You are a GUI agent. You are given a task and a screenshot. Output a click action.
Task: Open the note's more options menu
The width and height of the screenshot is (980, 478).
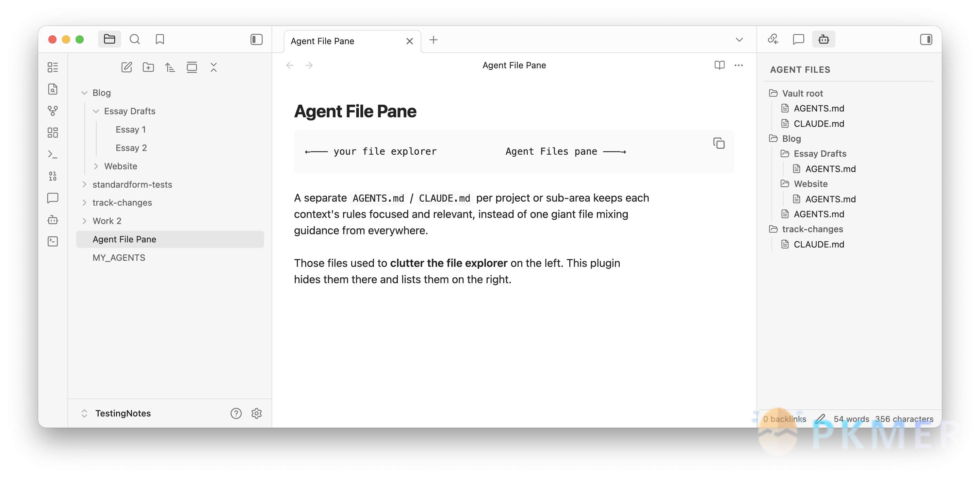(x=738, y=65)
